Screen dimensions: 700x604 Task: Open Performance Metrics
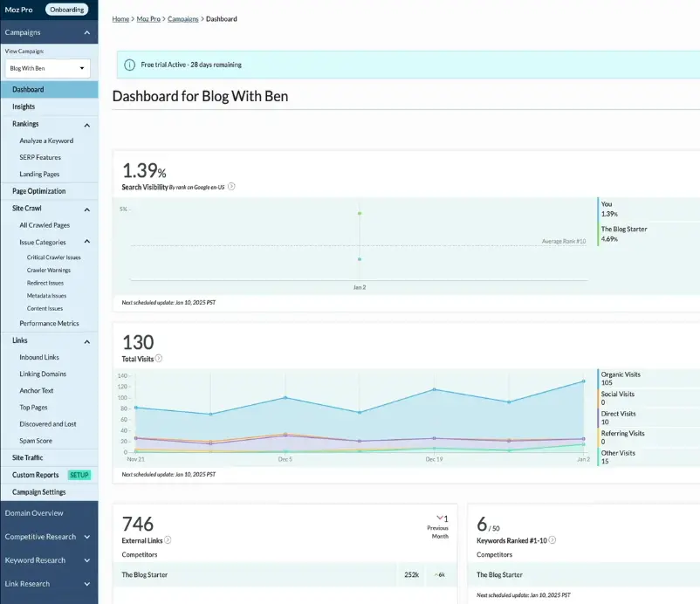pyautogui.click(x=49, y=323)
